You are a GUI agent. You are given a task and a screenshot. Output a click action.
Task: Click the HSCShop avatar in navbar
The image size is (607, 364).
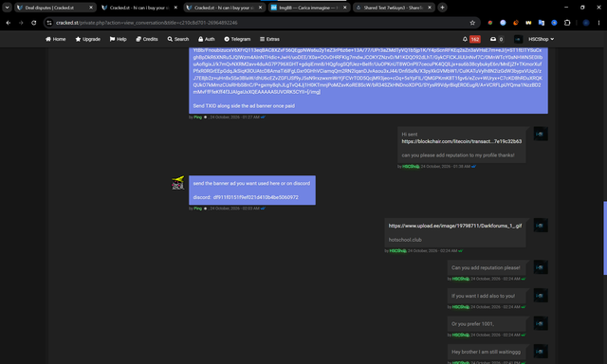pos(518,39)
